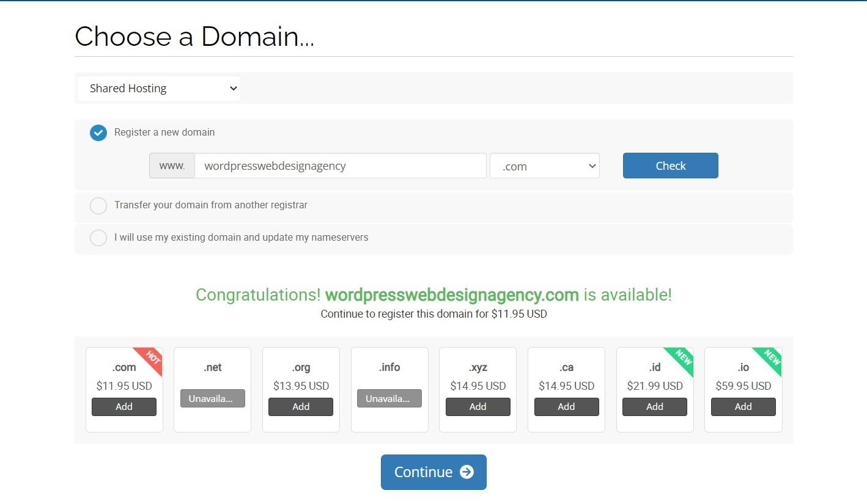Screen dimensions: 867x504
Task: Click the arrow icon in Continue button
Action: click(467, 472)
